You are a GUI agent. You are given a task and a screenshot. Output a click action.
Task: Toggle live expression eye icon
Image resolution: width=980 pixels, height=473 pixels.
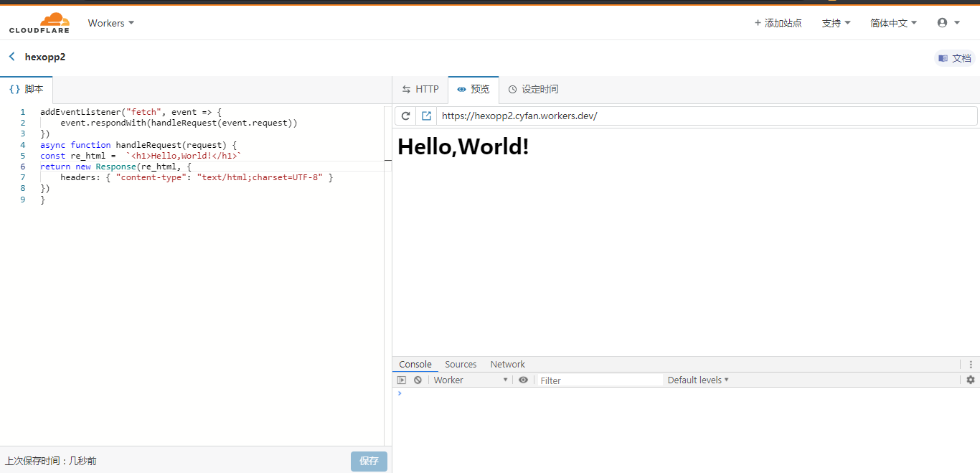tap(523, 380)
